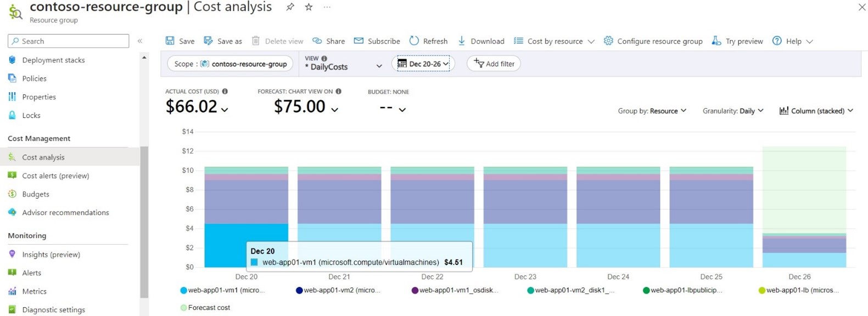Screen dimensions: 868x316
Task: Click the Actual cost info icon
Action: coord(225,92)
